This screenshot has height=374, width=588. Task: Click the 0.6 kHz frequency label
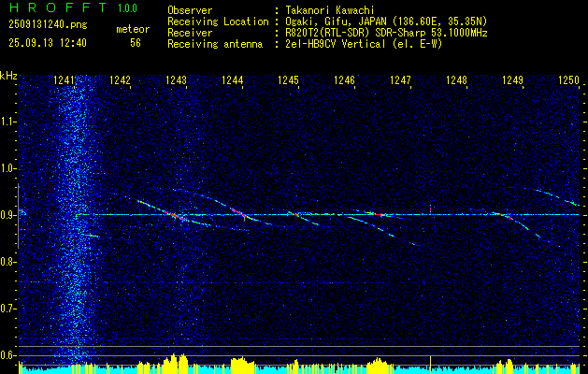(x=7, y=355)
